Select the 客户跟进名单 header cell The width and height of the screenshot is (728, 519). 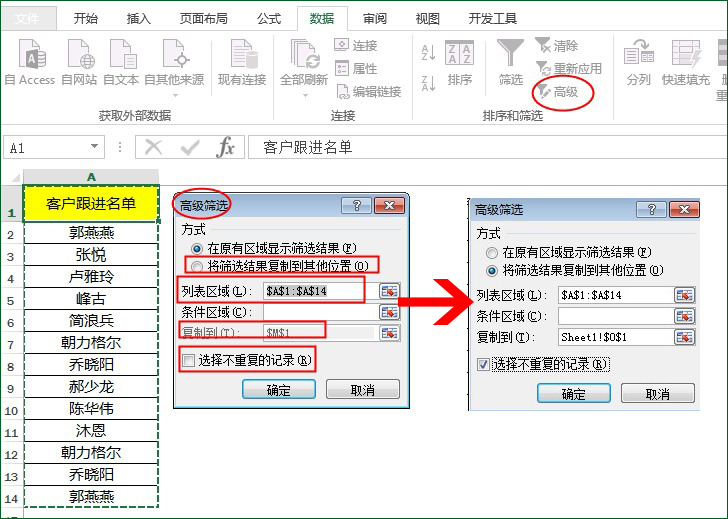tap(91, 203)
